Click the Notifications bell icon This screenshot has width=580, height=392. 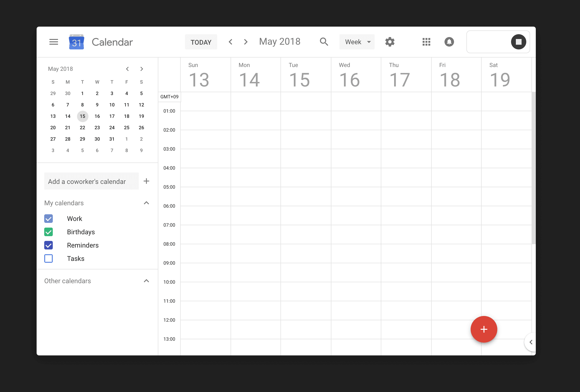(449, 42)
